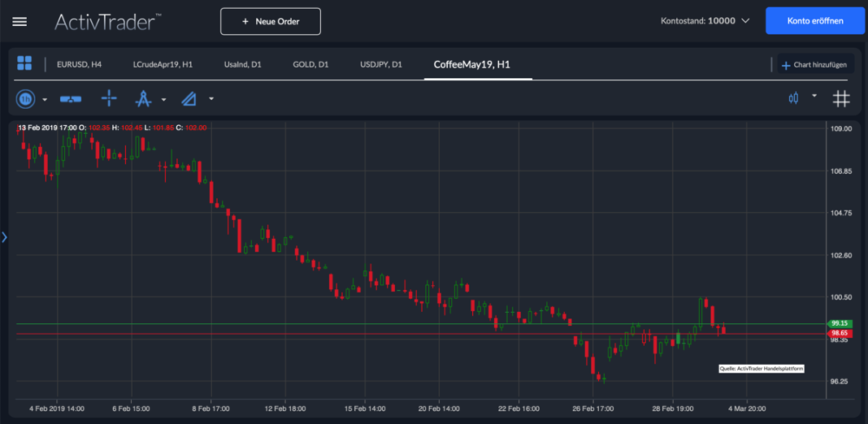Switch to the EURUSD, H4 tab
This screenshot has width=868, height=424.
(x=79, y=65)
